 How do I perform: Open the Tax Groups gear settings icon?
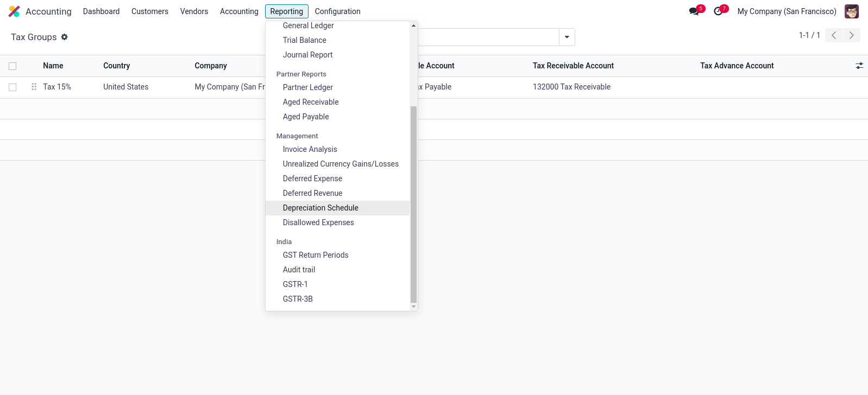click(64, 37)
